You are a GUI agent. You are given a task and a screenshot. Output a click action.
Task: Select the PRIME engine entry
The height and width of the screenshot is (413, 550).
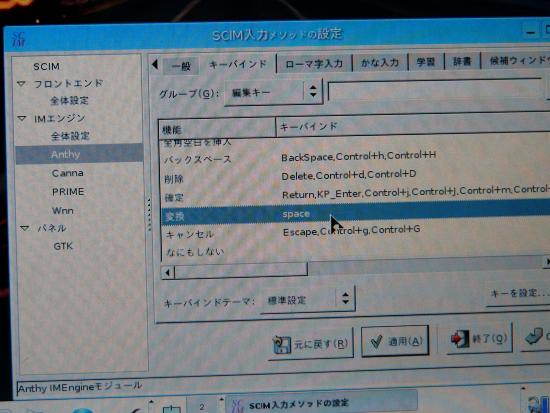(x=68, y=192)
